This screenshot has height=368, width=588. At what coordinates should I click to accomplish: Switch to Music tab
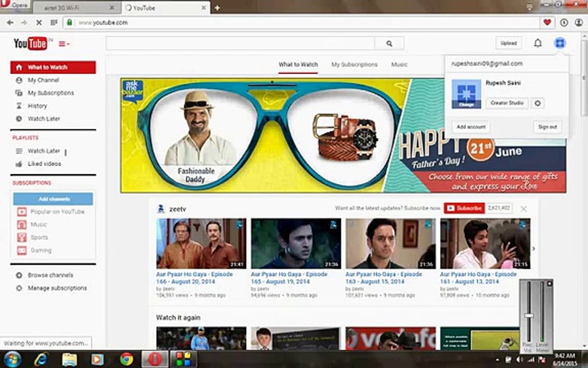[x=399, y=64]
